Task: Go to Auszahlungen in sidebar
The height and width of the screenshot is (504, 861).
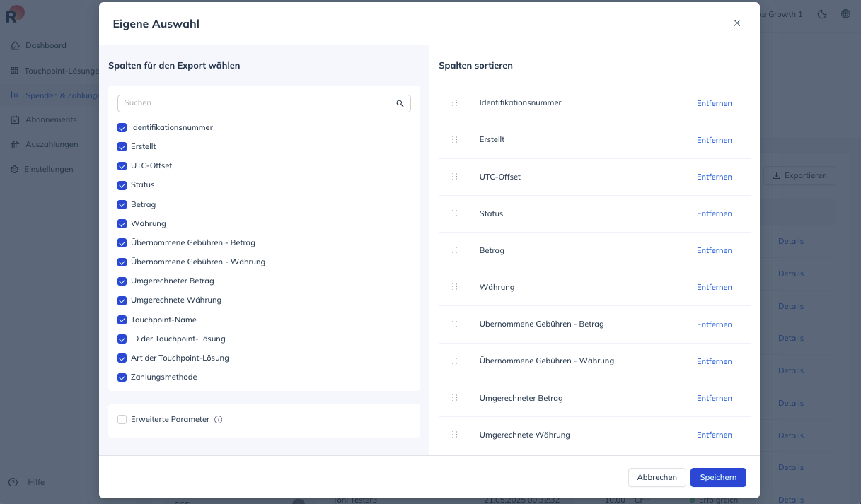Action: tap(52, 145)
